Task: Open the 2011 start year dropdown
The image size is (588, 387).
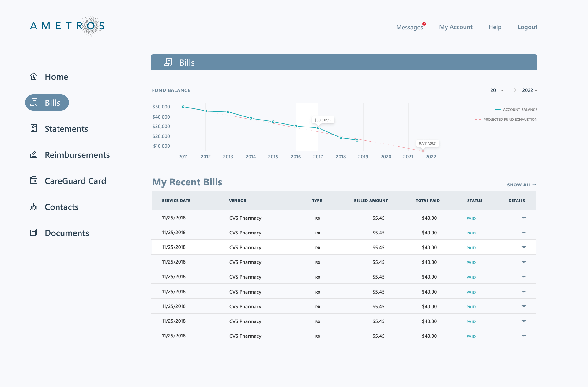Action: point(497,90)
